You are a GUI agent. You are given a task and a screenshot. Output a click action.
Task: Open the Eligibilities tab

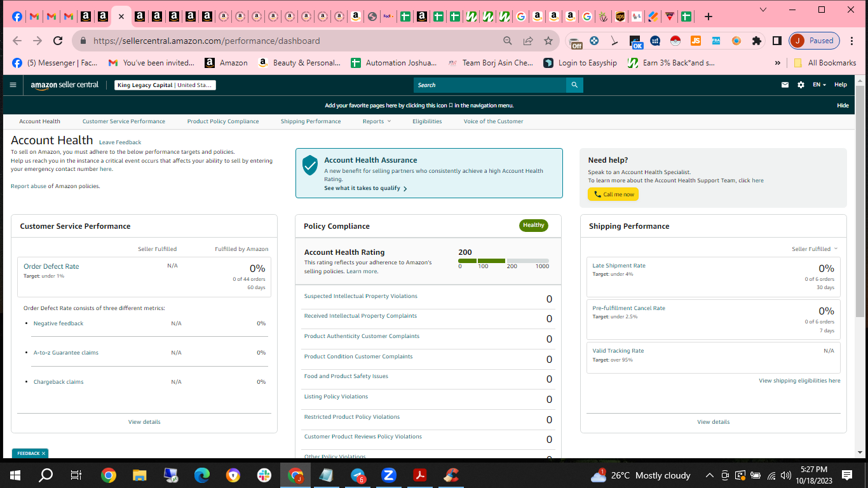[427, 121]
